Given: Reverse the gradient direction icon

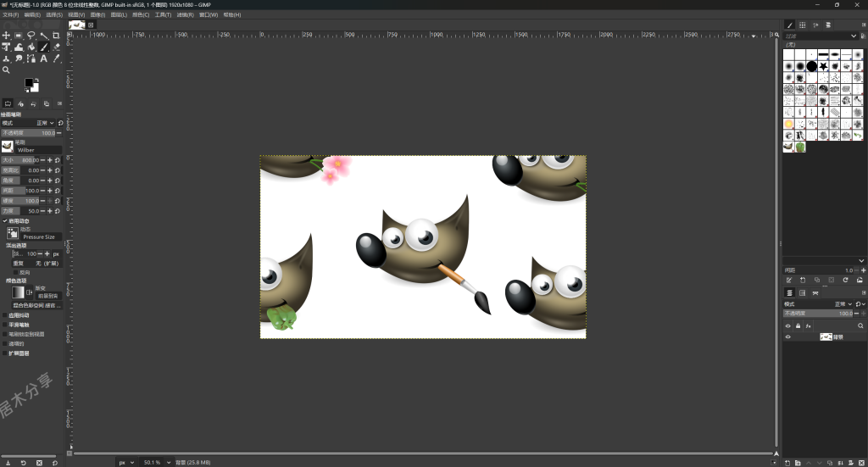Looking at the screenshot, I should 30,292.
